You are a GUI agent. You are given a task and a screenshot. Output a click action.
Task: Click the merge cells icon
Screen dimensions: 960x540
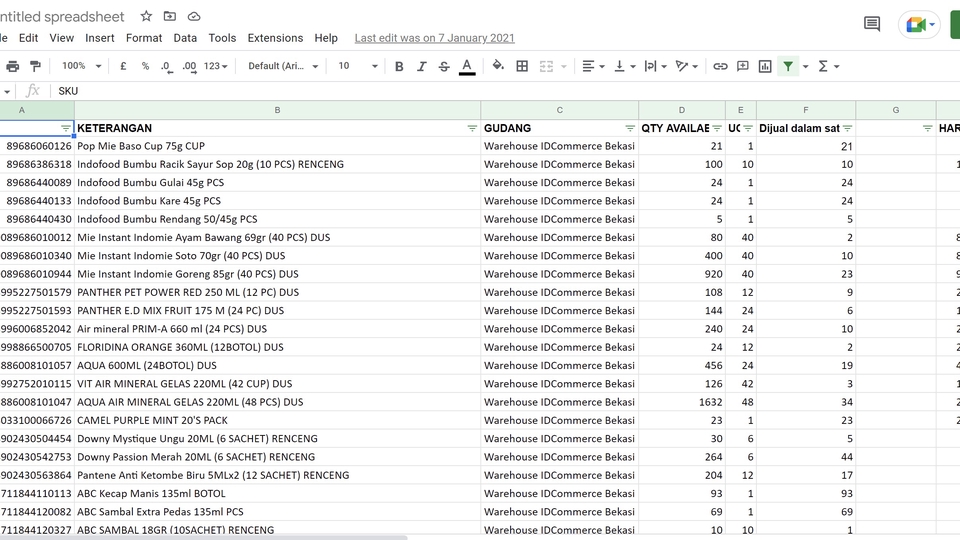[x=546, y=66]
